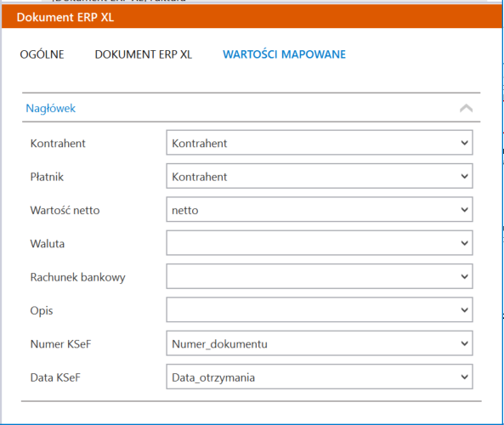Click the Data KSeF label
This screenshot has width=504, height=425.
coord(55,377)
